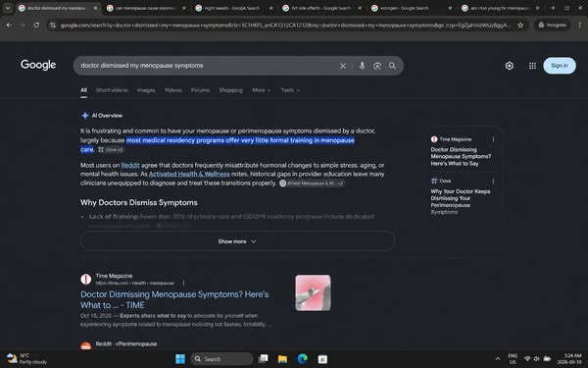The image size is (588, 368).
Task: Expand the More search filters dropdown
Action: 261,90
